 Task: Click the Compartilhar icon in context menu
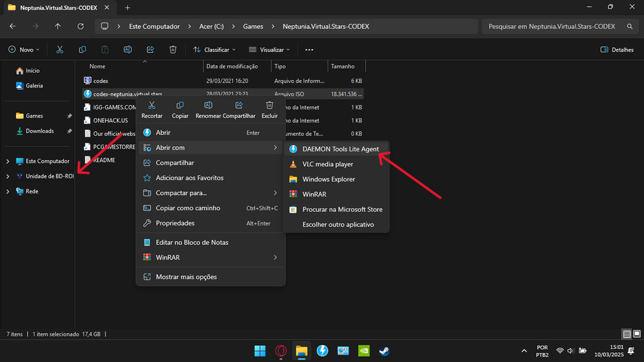[x=239, y=106]
